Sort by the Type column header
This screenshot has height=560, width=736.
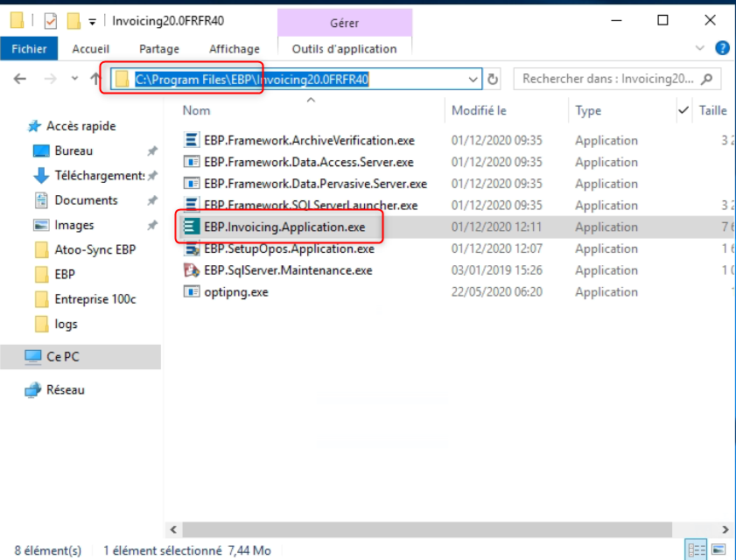point(588,111)
